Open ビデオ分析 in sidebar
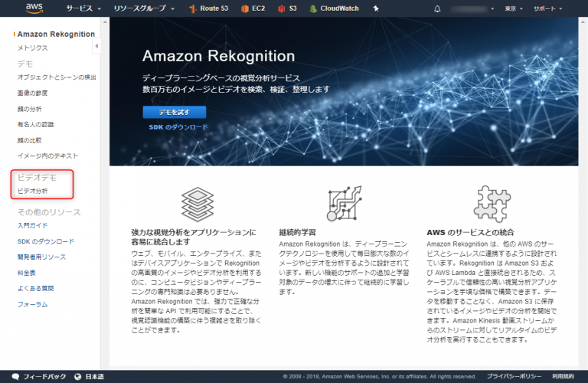 (33, 191)
